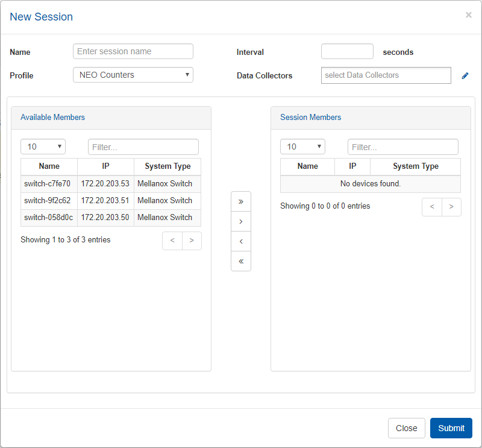The image size is (482, 448).
Task: Focus the session Name input field
Action: coord(133,51)
